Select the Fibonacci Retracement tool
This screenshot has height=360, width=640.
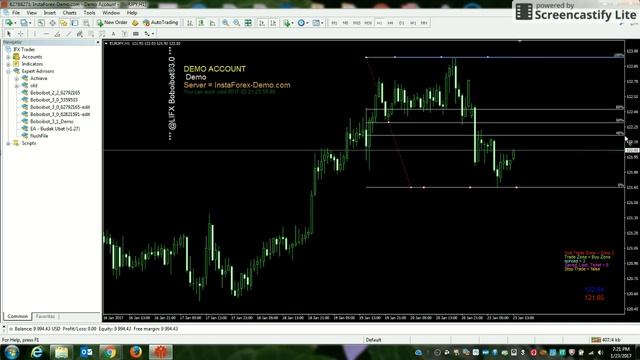click(x=91, y=34)
